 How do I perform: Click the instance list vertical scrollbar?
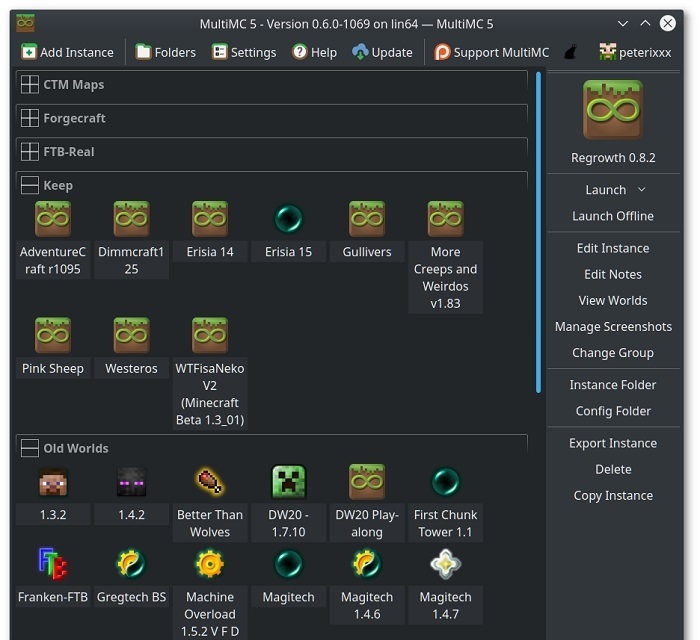(538, 232)
